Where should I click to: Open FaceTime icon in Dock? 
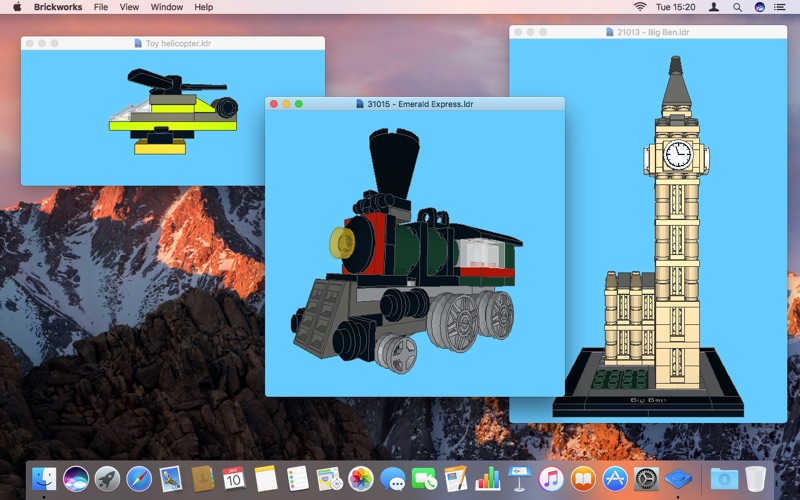click(424, 479)
